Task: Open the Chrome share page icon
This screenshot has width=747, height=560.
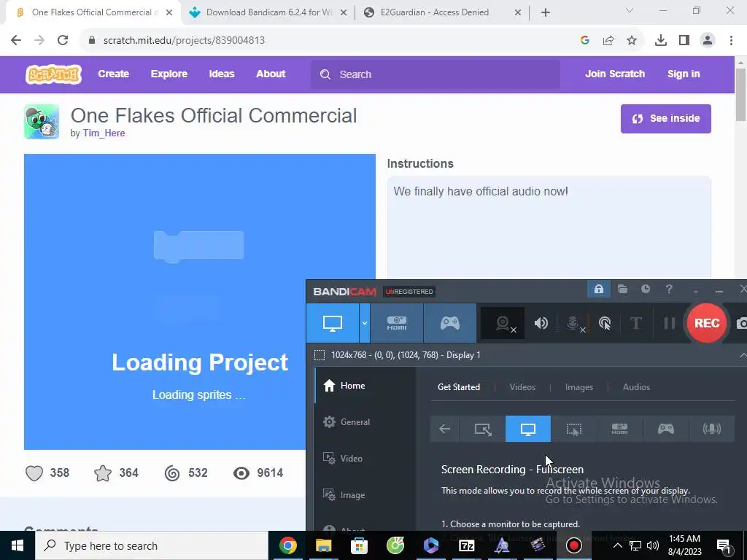Action: click(x=608, y=41)
